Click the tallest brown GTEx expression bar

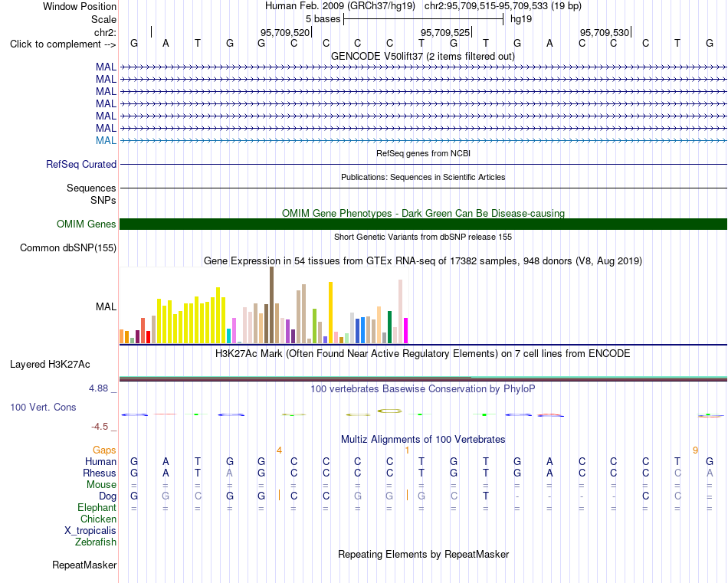[x=271, y=305]
